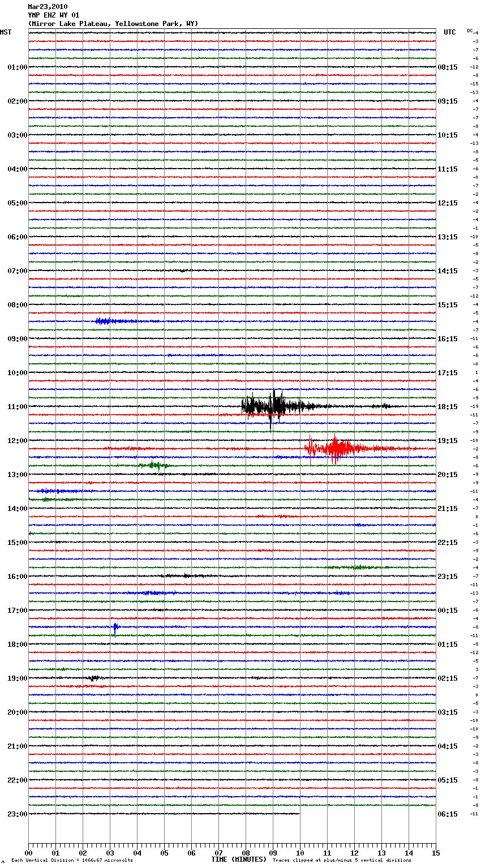This screenshot has height=868, width=481.
Task: Click the end of the unfinished 23:00 trace
Action: point(299,814)
